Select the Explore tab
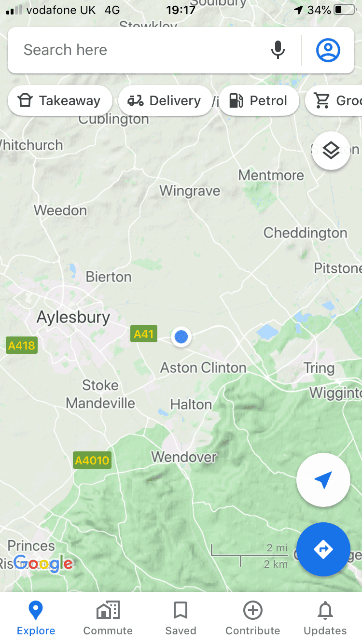 (36, 618)
